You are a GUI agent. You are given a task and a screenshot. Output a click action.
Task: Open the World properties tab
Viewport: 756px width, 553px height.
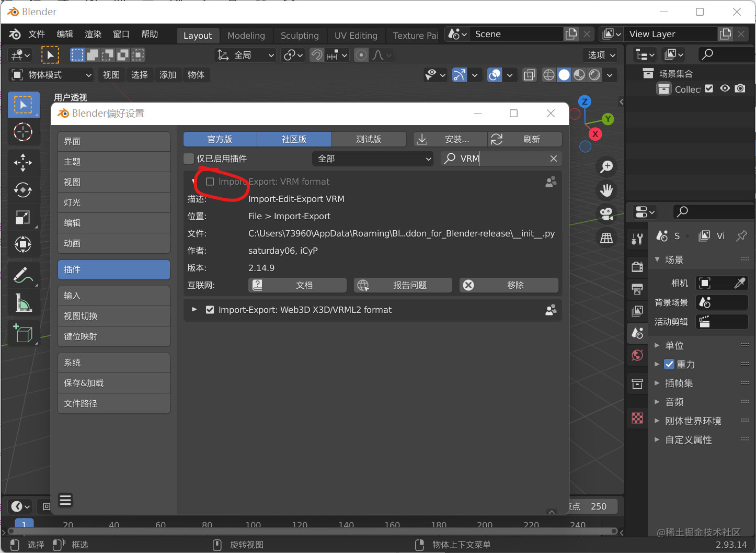pos(637,355)
